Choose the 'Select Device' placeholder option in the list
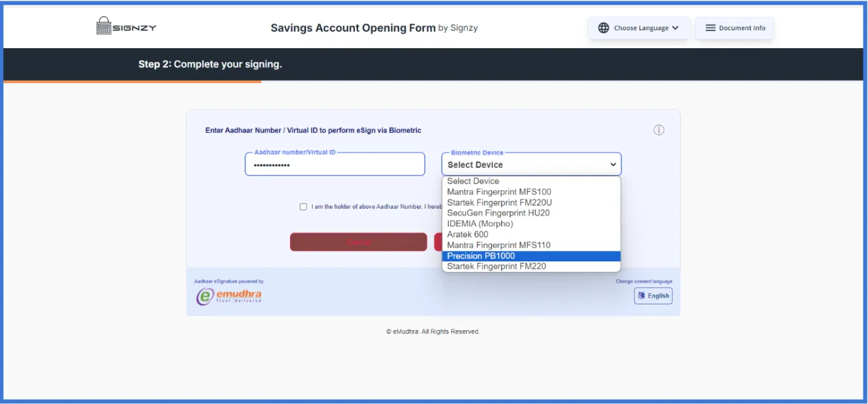 pyautogui.click(x=532, y=182)
